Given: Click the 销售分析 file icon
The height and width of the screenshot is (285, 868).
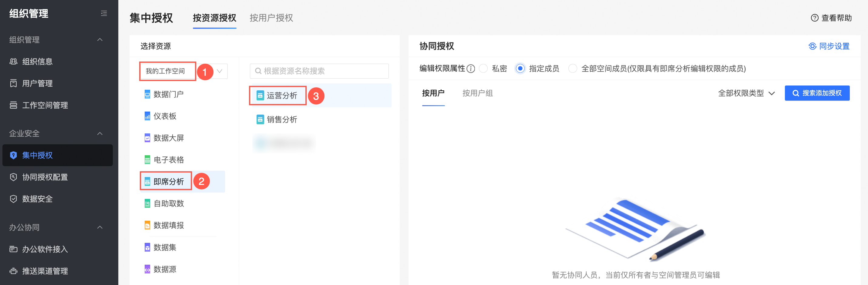Looking at the screenshot, I should [x=260, y=119].
